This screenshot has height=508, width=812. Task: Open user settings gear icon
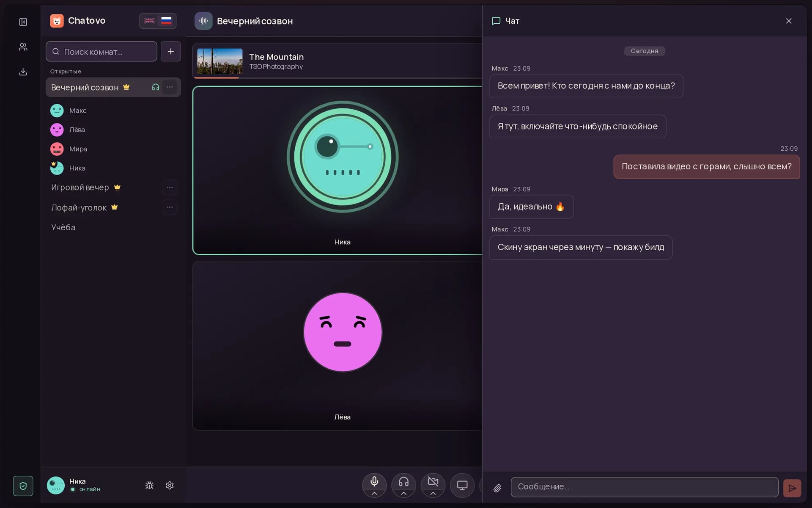pos(170,486)
